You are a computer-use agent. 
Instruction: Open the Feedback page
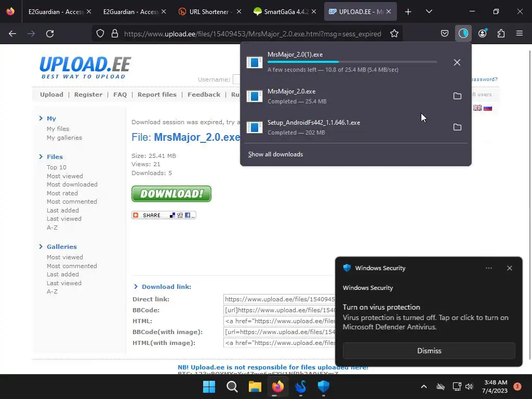204,95
